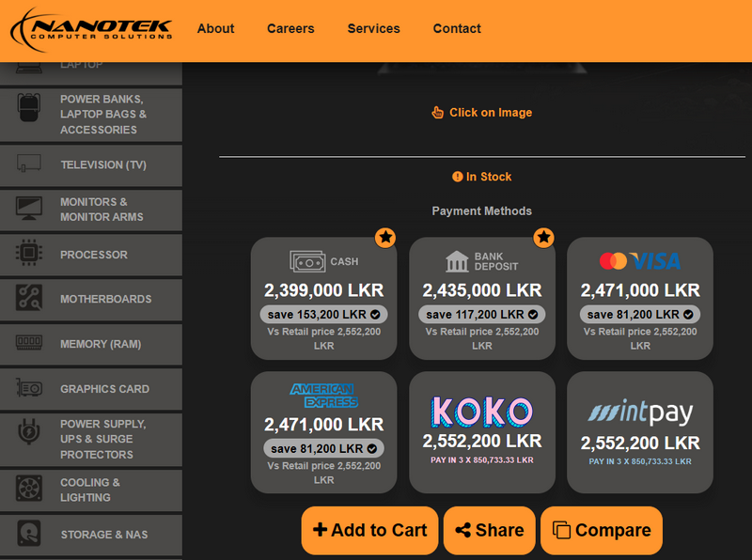Image resolution: width=752 pixels, height=560 pixels.
Task: Click the Graphics Card icon
Action: (x=29, y=387)
